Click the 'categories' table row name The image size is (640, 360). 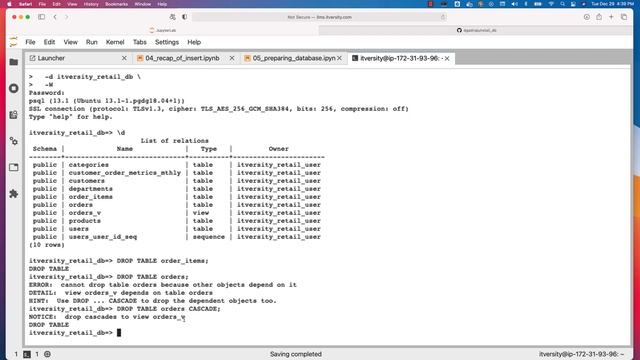89,165
